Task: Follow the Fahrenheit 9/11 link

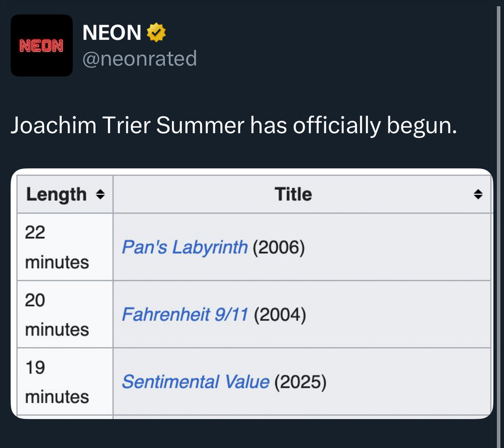Action: [x=185, y=315]
